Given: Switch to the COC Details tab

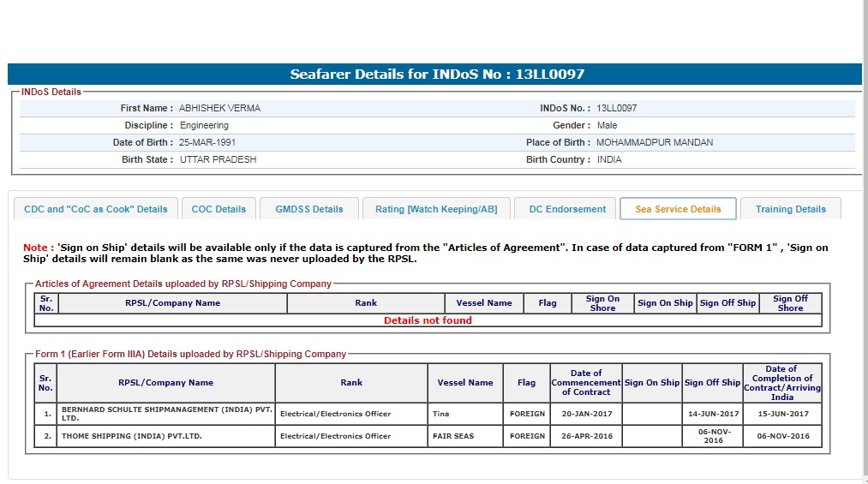Looking at the screenshot, I should 218,209.
